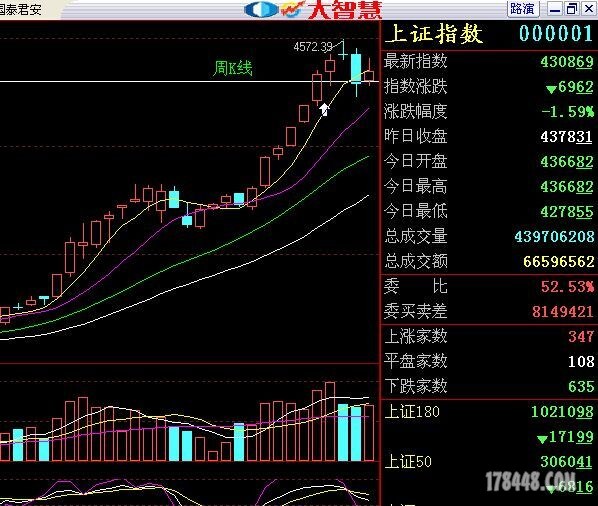Click the 000001 index code
The width and height of the screenshot is (598, 506).
[556, 34]
